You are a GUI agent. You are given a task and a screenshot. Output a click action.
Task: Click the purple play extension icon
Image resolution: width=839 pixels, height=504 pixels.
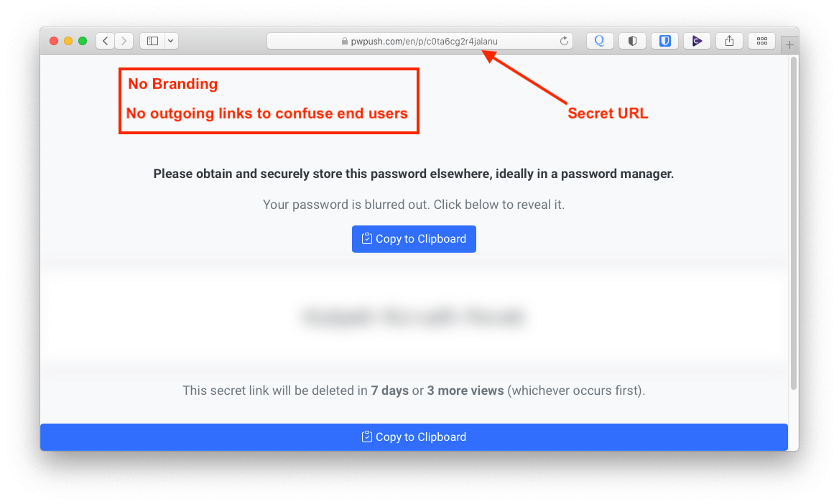(697, 41)
